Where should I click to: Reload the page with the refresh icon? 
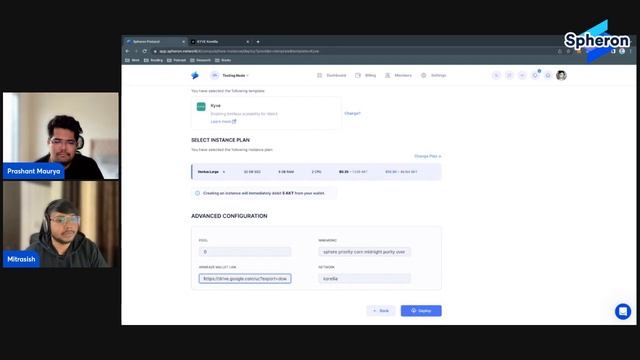point(144,51)
